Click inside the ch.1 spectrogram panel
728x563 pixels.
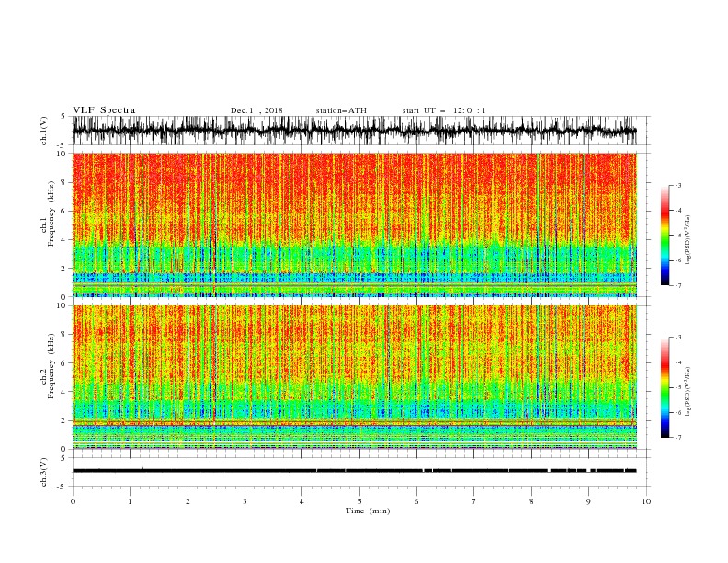[x=354, y=224]
